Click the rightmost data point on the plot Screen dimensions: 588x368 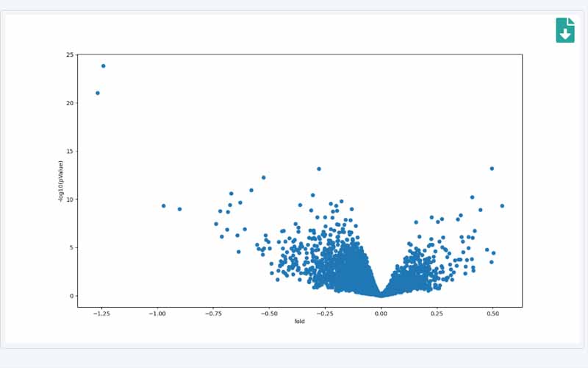point(502,206)
